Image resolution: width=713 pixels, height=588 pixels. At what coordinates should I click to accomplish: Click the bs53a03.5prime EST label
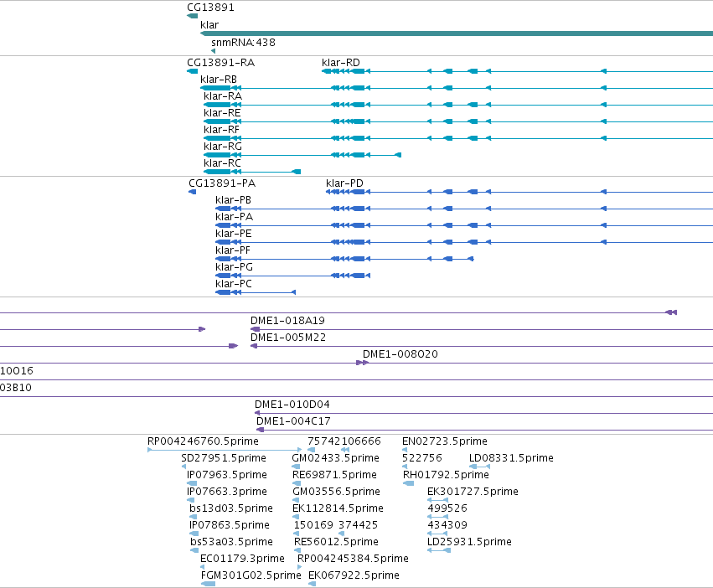point(231,543)
